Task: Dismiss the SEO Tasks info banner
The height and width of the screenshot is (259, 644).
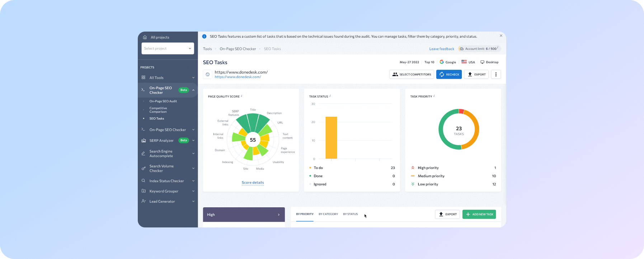Action: tap(501, 36)
